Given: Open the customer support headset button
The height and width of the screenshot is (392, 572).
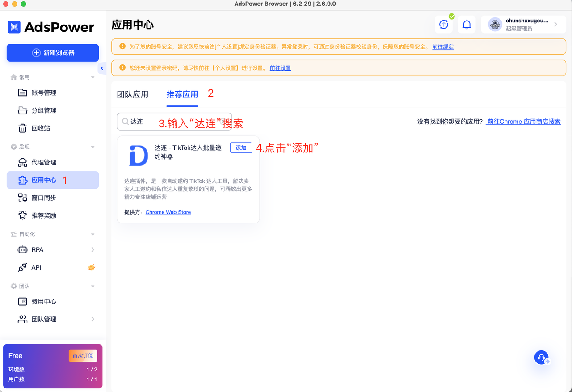Looking at the screenshot, I should [x=542, y=358].
